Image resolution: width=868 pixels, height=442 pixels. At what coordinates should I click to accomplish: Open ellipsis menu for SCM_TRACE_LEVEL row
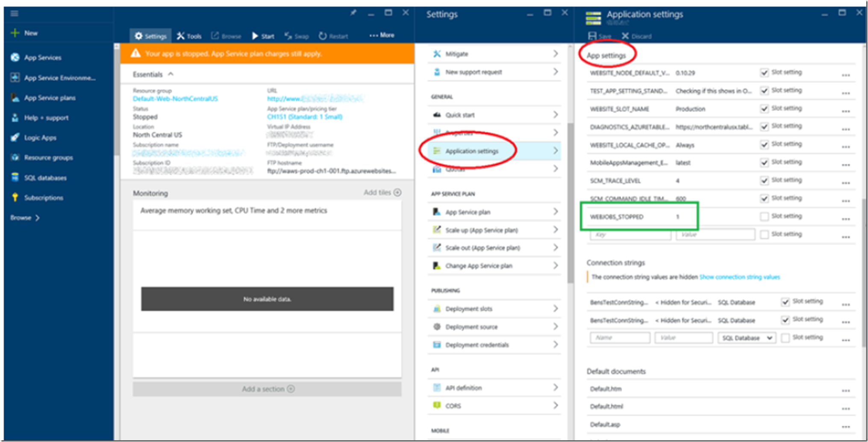point(846,183)
